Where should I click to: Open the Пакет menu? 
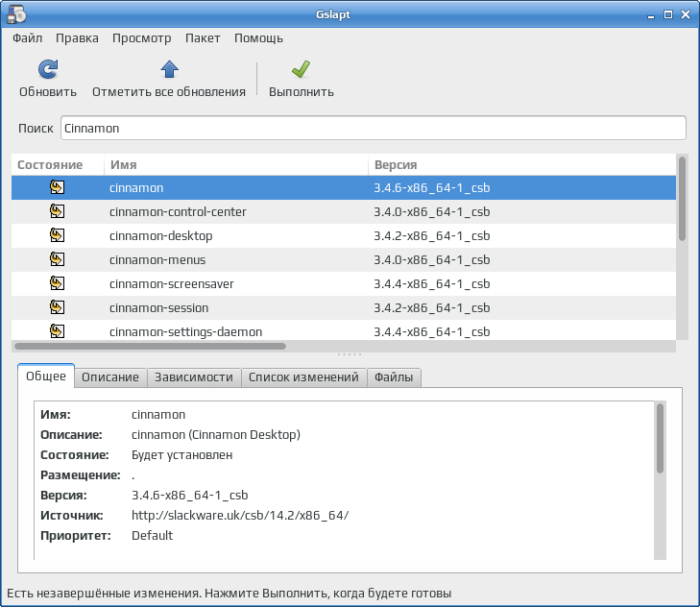[203, 38]
